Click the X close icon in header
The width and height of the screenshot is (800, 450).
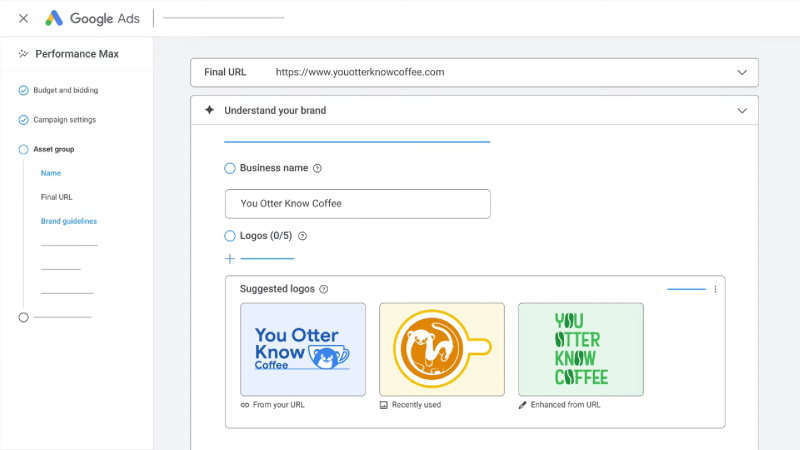pyautogui.click(x=23, y=18)
